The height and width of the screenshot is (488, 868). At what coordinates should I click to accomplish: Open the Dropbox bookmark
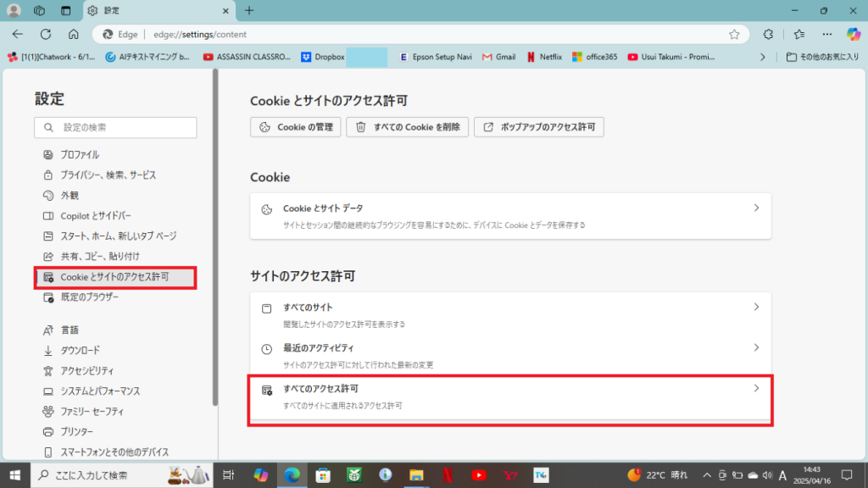pos(323,57)
